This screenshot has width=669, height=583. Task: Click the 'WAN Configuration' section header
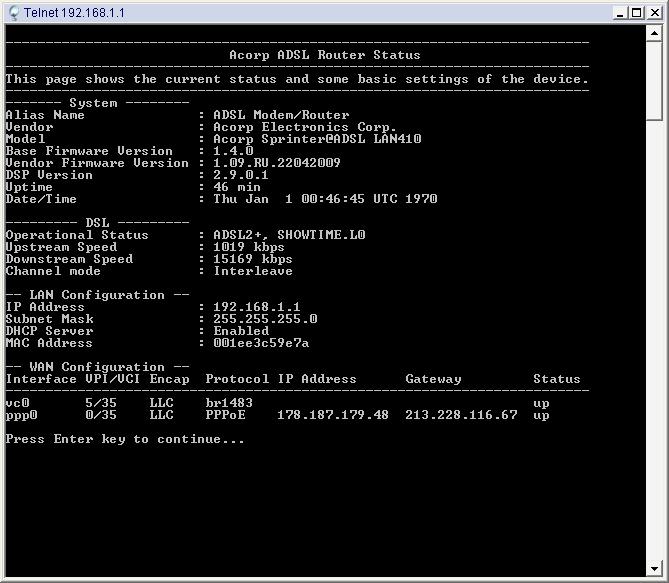97,367
